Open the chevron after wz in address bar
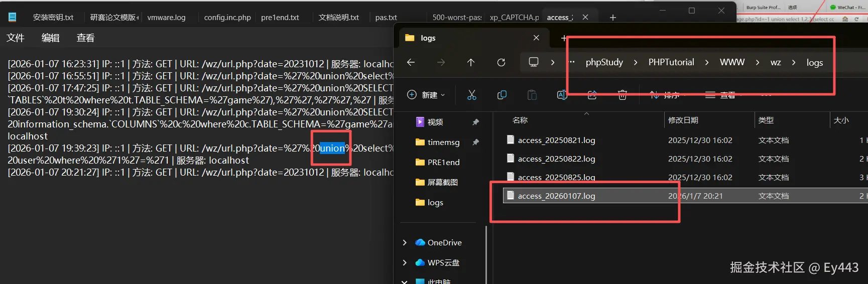Image resolution: width=868 pixels, height=284 pixels. pyautogui.click(x=794, y=62)
